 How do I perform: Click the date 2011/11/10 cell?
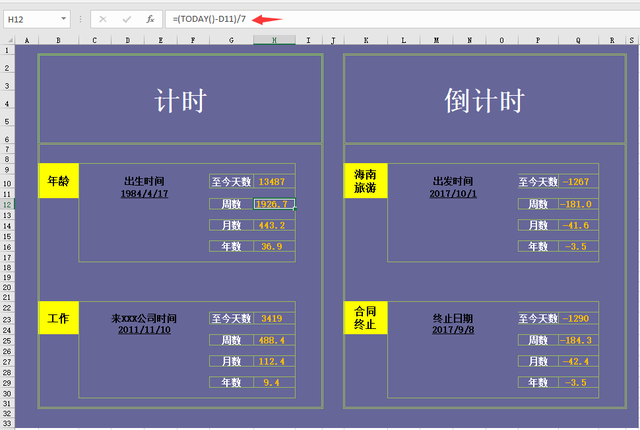point(144,330)
